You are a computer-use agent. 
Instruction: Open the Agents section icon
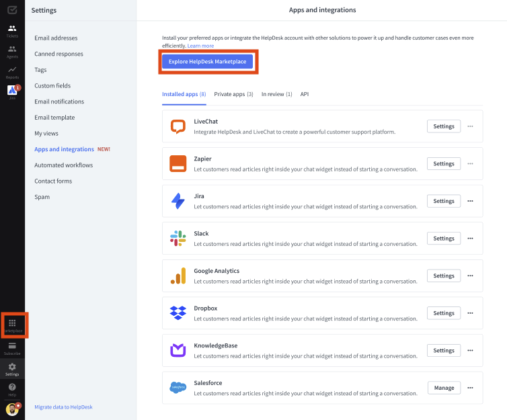(12, 49)
